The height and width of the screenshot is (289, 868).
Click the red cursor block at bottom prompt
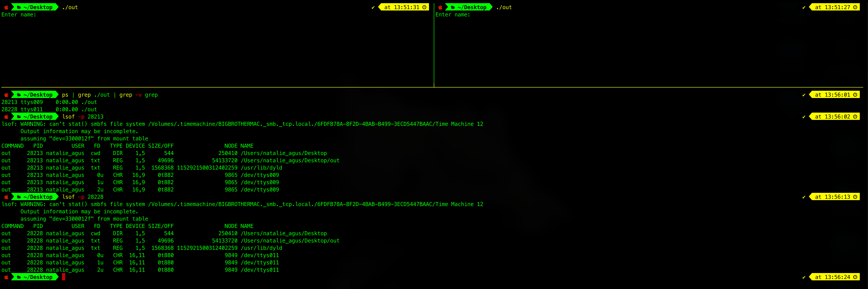[x=63, y=277]
